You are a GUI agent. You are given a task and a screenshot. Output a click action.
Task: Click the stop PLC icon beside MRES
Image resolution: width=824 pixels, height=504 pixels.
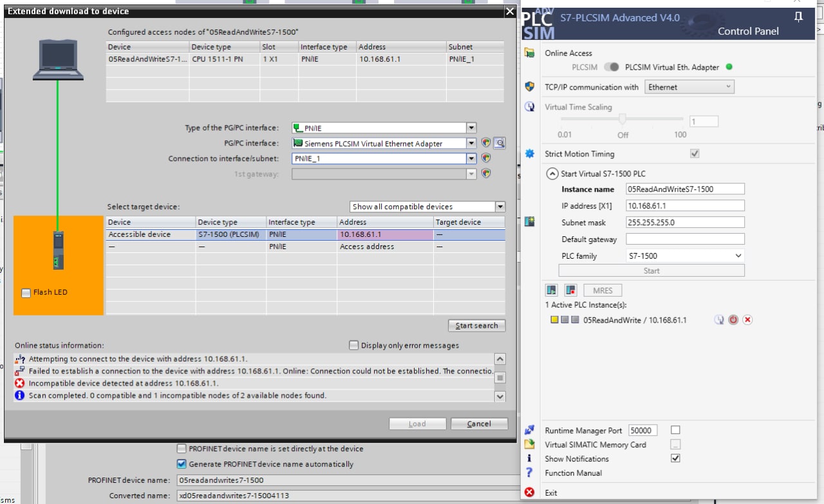570,290
